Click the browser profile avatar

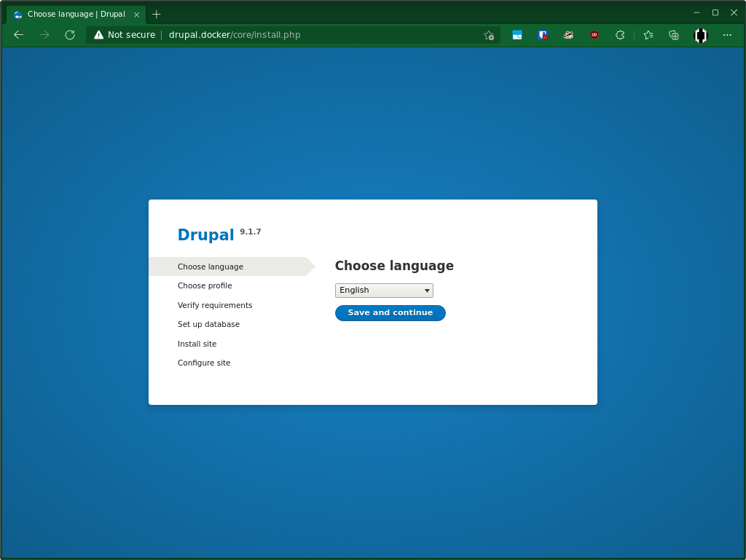coord(700,34)
